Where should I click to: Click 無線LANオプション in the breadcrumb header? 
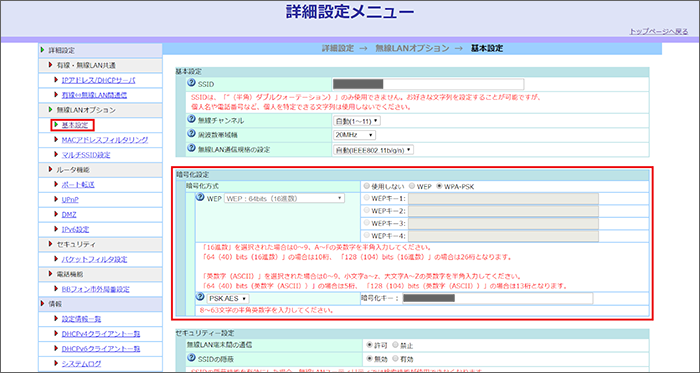pyautogui.click(x=412, y=48)
